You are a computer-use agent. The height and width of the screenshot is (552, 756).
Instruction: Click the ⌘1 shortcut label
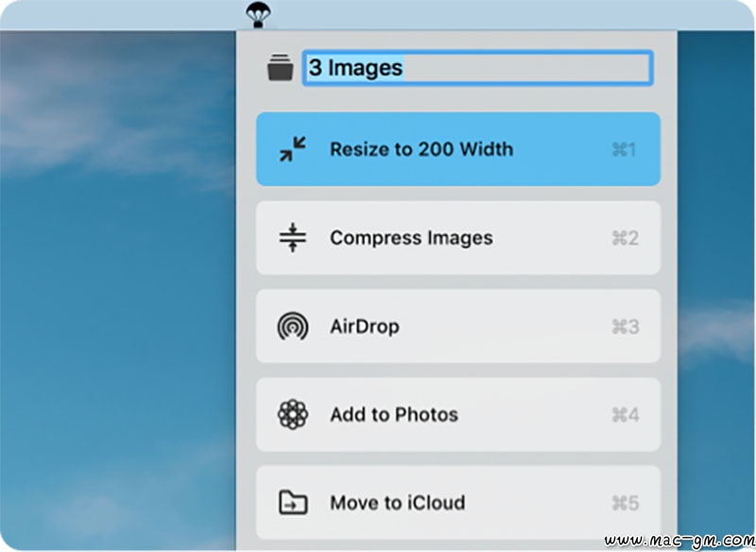tap(624, 150)
